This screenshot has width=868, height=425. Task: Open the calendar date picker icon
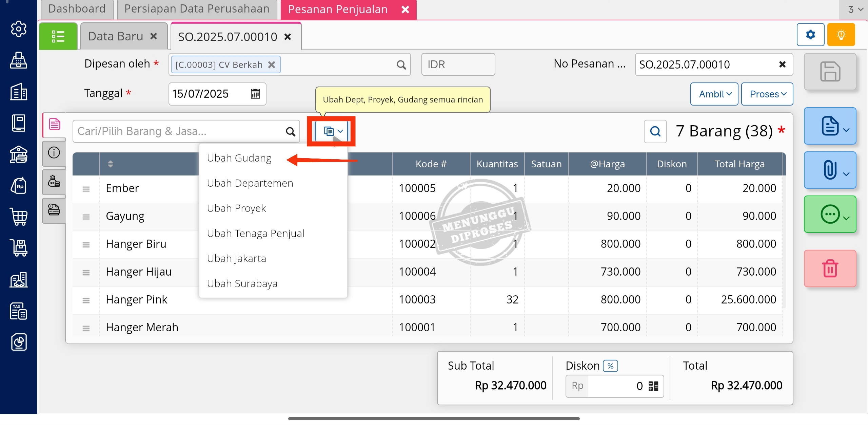click(x=255, y=94)
